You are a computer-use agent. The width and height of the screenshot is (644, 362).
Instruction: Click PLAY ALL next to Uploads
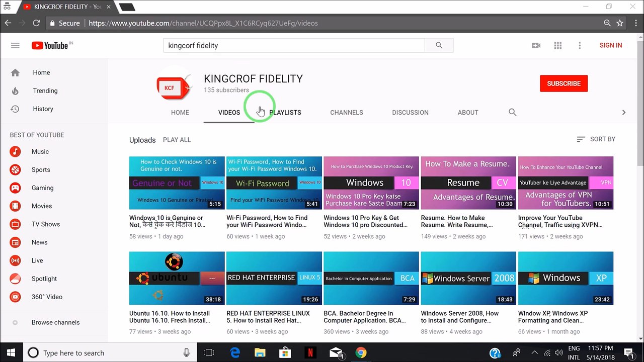(177, 140)
